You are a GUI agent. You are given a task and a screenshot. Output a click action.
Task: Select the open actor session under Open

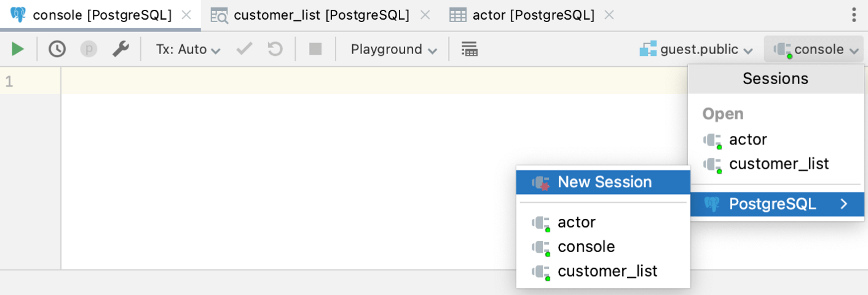[748, 140]
